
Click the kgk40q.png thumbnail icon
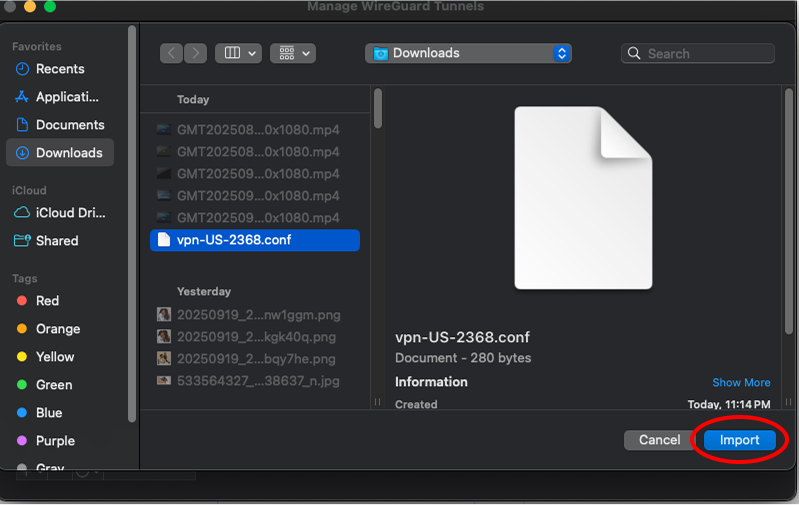pyautogui.click(x=164, y=336)
